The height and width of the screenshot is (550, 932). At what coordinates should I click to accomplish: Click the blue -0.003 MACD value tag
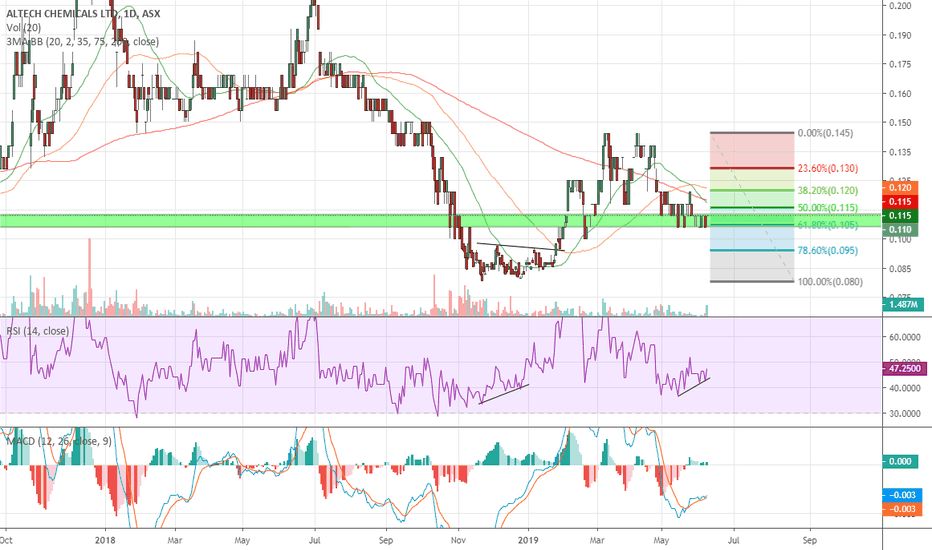click(902, 495)
